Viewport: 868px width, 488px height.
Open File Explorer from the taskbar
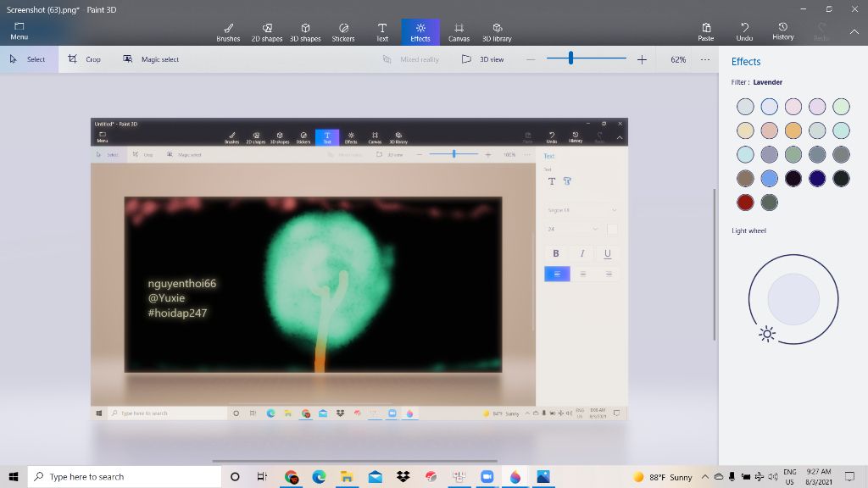pos(347,476)
